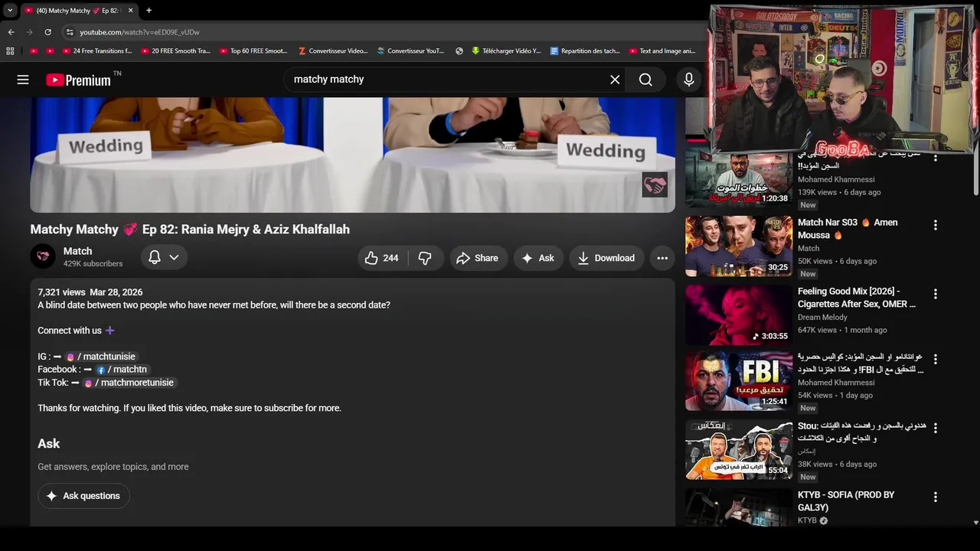This screenshot has height=551, width=980.
Task: Reload the page
Action: coord(47,32)
